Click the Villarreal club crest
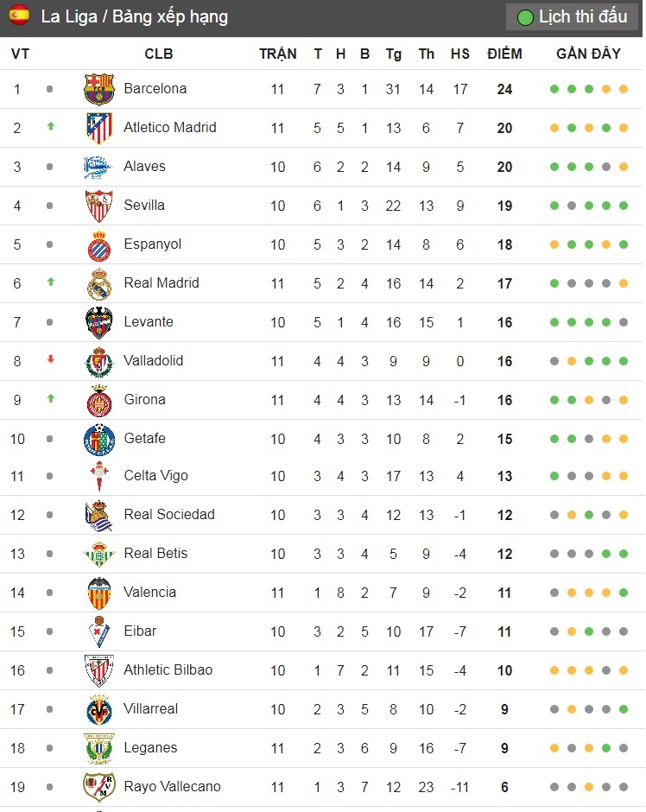The width and height of the screenshot is (646, 812). (98, 709)
